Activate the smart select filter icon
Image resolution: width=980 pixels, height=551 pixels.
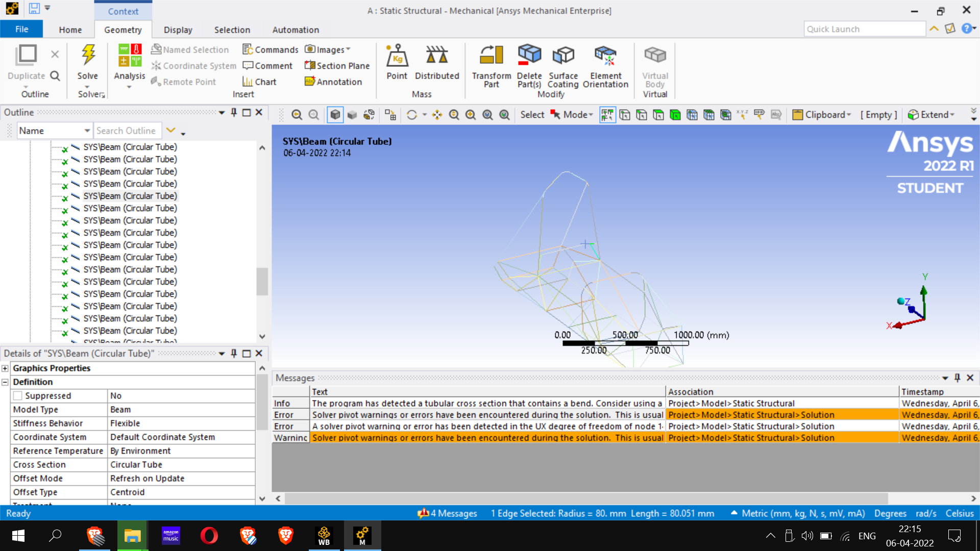[607, 115]
